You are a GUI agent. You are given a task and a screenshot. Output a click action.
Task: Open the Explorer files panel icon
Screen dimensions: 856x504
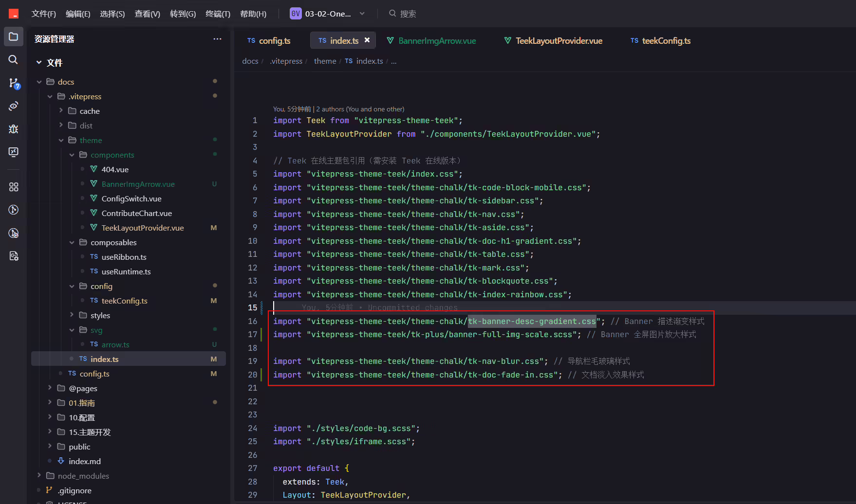click(14, 36)
